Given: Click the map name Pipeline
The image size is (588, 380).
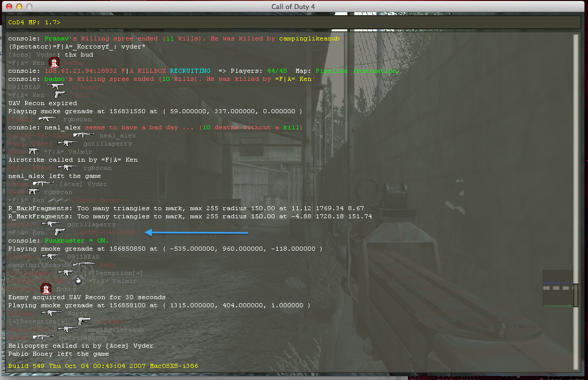Looking at the screenshot, I should [332, 71].
